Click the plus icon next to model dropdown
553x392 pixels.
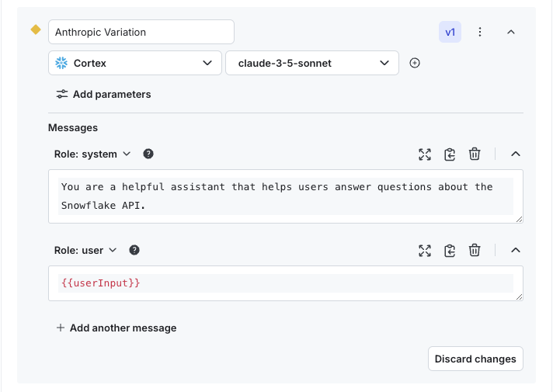pyautogui.click(x=415, y=63)
